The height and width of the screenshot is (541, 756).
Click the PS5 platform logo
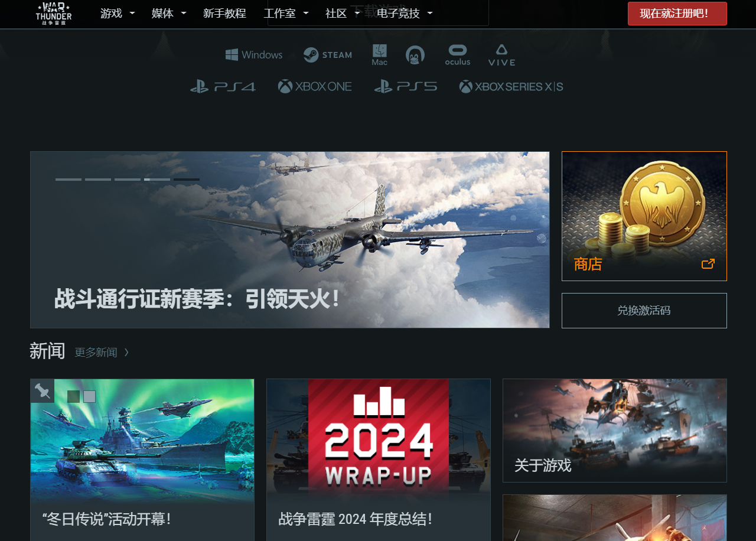point(406,87)
